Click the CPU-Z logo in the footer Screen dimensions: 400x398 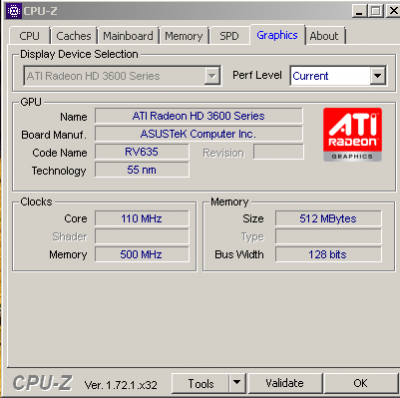[42, 383]
